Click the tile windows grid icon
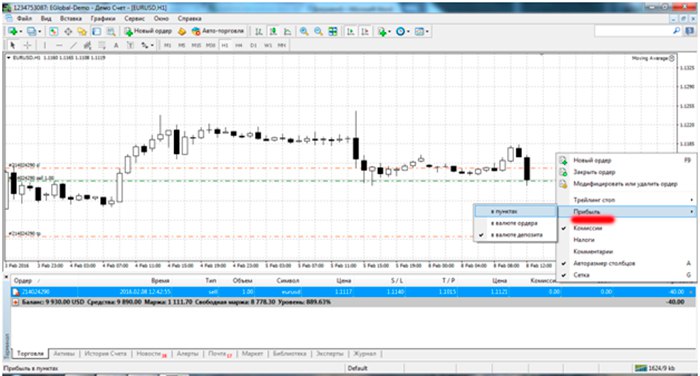This screenshot has height=376, width=700. (x=333, y=31)
